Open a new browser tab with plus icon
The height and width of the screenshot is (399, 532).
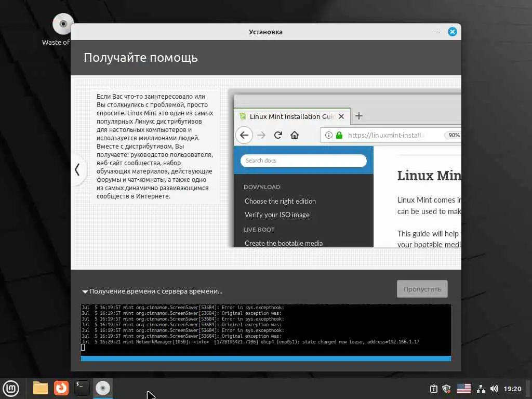[x=359, y=116]
